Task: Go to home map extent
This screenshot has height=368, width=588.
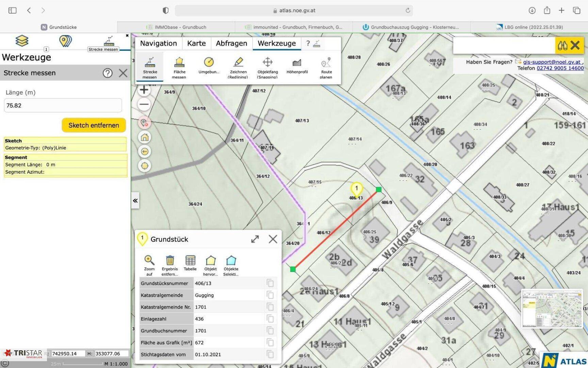Action: [x=145, y=137]
